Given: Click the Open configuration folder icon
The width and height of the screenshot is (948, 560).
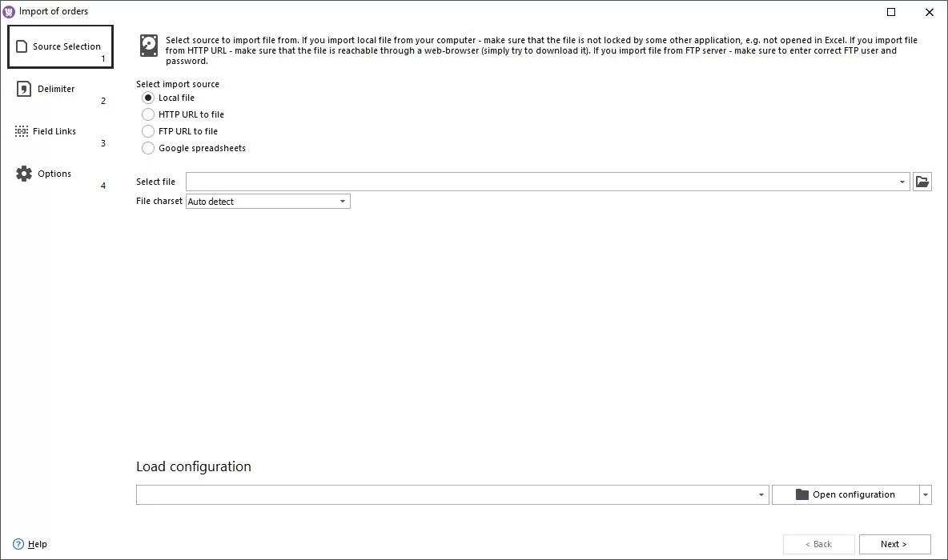Looking at the screenshot, I should (801, 494).
